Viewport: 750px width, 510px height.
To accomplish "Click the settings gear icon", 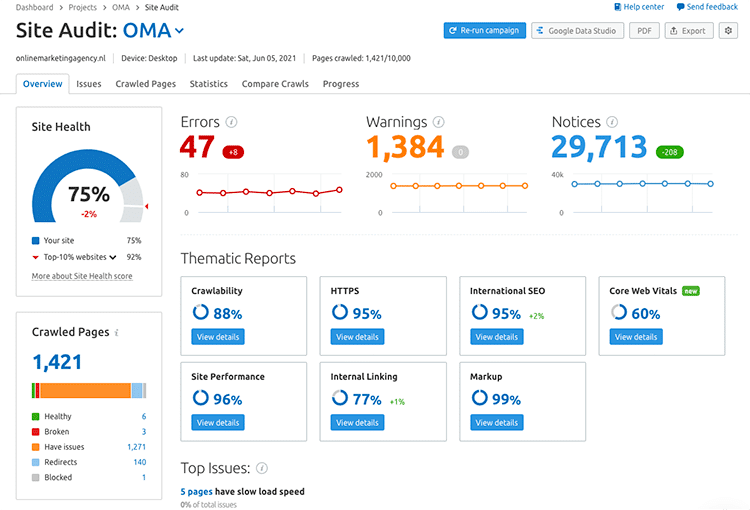I will [x=728, y=31].
